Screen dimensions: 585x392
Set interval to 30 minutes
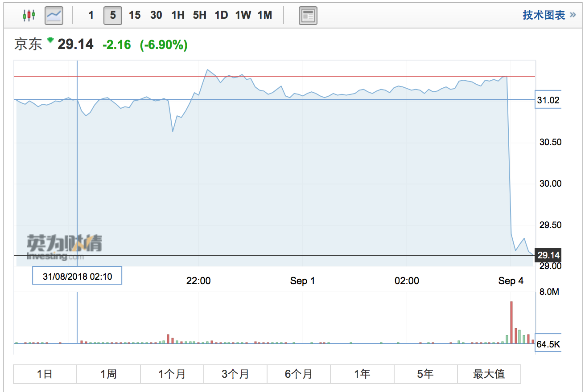tap(156, 16)
